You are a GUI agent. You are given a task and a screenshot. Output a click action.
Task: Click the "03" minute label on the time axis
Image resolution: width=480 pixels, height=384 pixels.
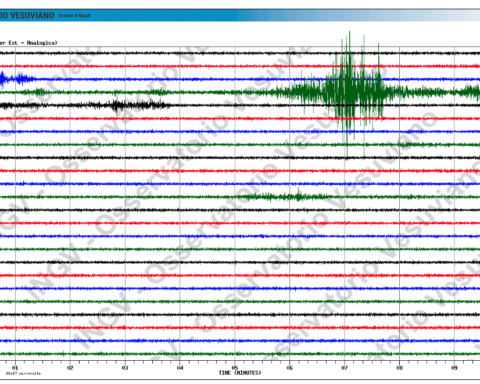coord(125,368)
